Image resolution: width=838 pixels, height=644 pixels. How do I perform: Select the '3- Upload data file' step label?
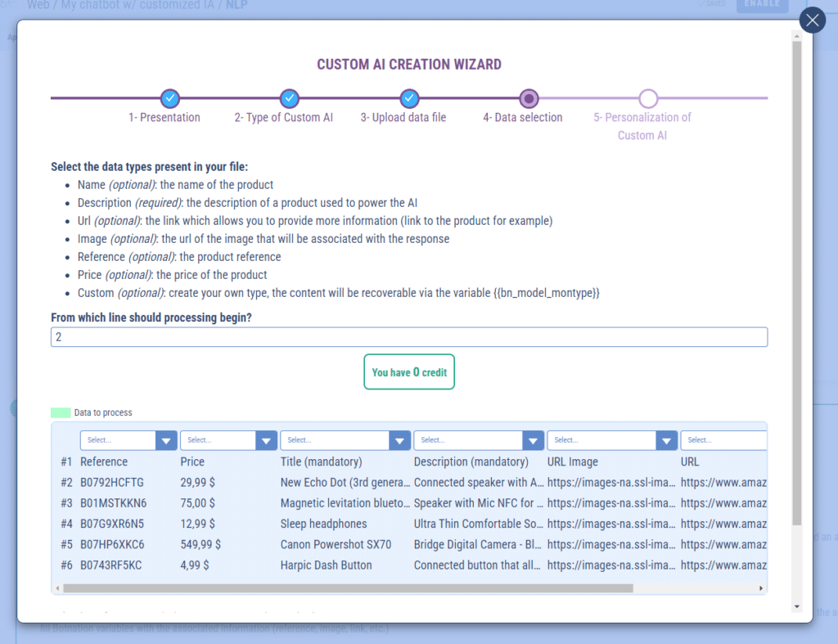[403, 118]
